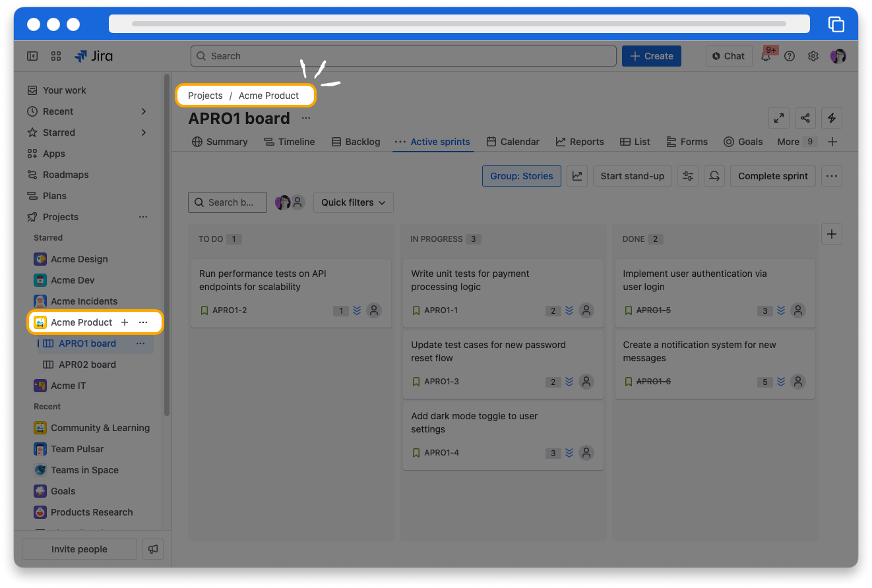Follow the Projects breadcrumb link

point(205,96)
